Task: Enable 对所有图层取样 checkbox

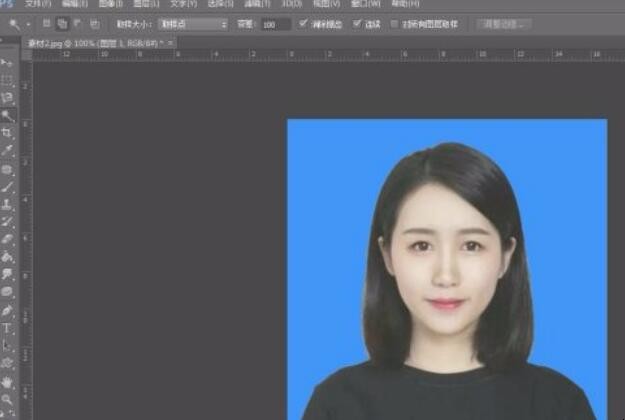Action: pyautogui.click(x=394, y=24)
